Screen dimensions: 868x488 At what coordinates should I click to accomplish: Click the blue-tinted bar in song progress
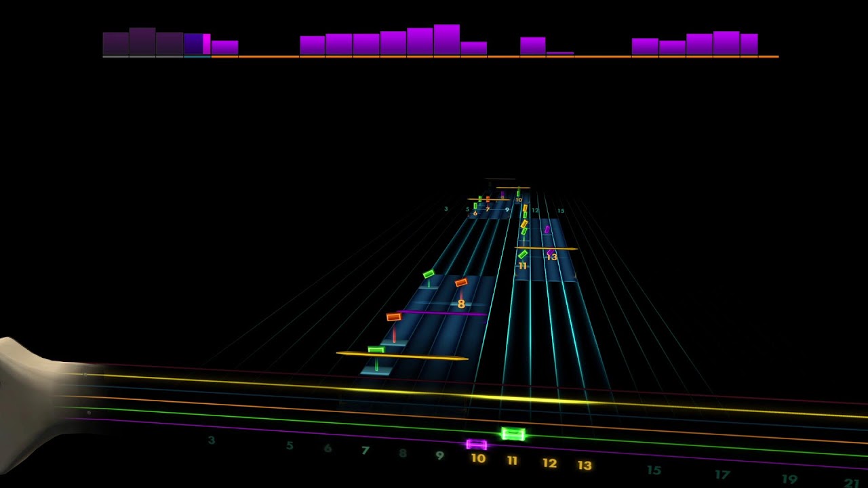[193, 44]
